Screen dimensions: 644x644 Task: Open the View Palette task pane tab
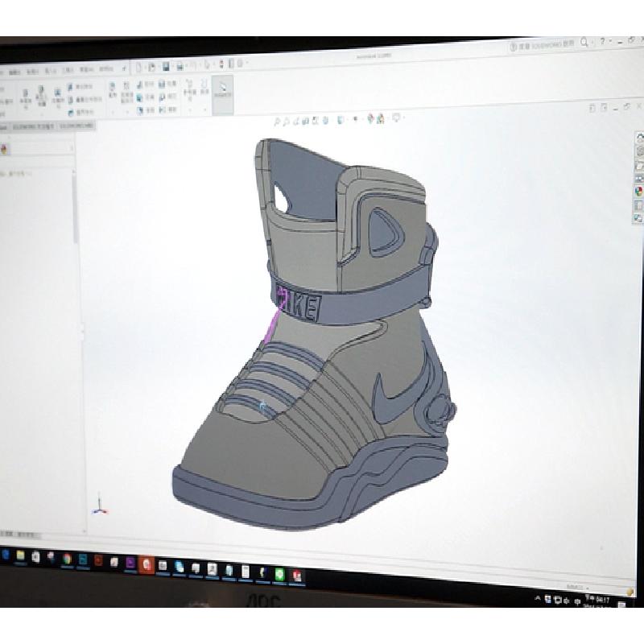(x=639, y=179)
